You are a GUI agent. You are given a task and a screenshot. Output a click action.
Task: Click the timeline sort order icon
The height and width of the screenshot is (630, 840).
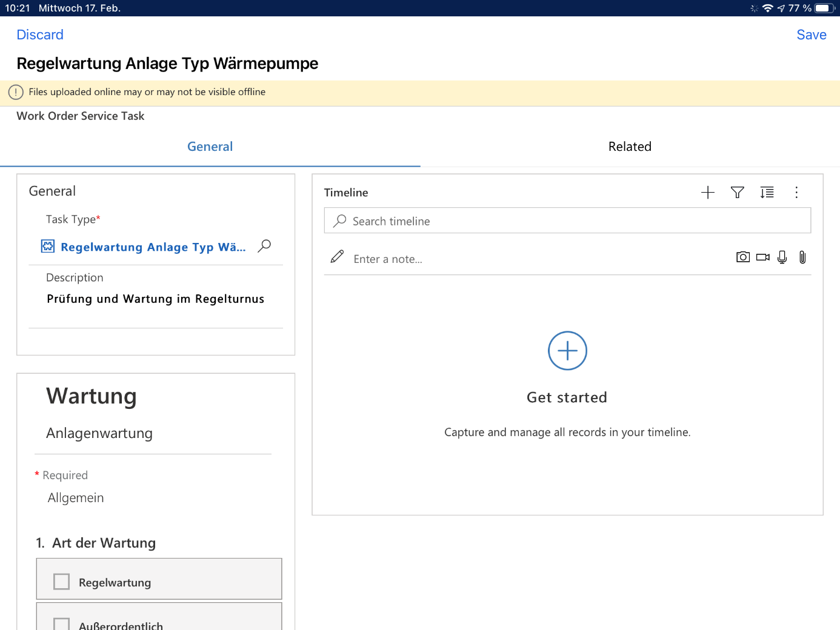pyautogui.click(x=767, y=193)
